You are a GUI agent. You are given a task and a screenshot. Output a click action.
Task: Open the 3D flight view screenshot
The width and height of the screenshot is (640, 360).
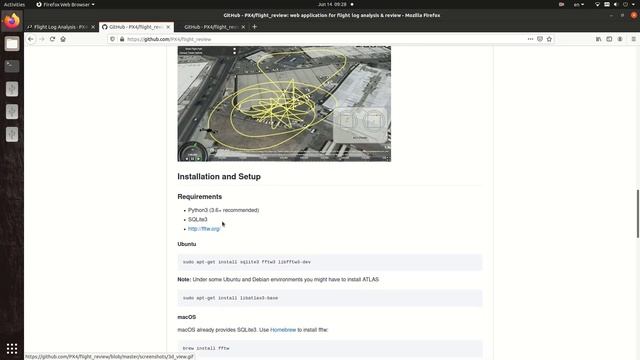tap(284, 104)
